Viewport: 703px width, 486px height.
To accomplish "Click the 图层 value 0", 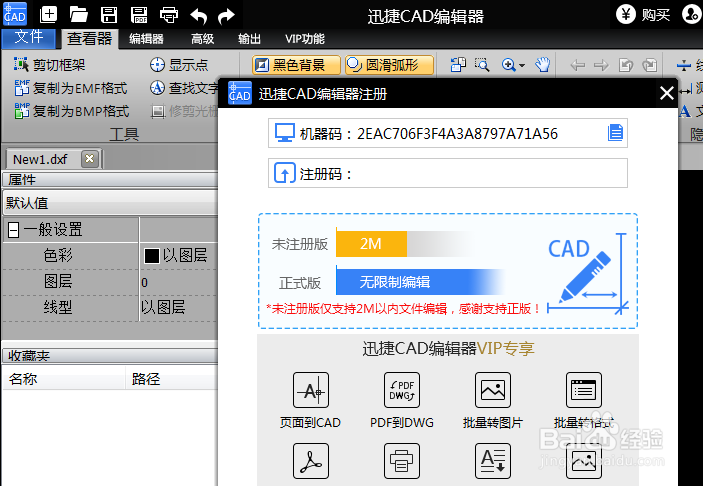I will 144,282.
